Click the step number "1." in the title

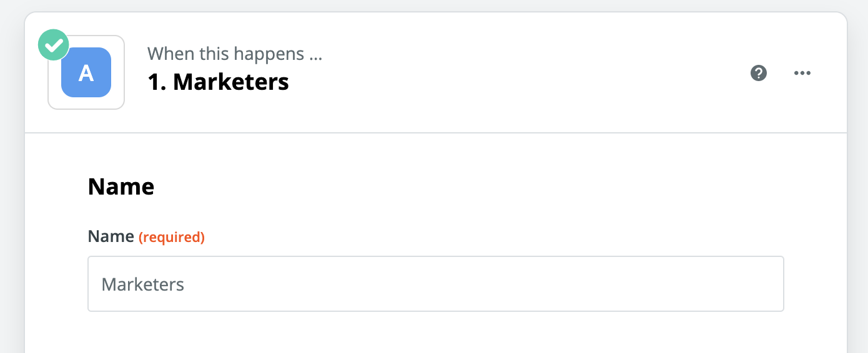(x=157, y=82)
